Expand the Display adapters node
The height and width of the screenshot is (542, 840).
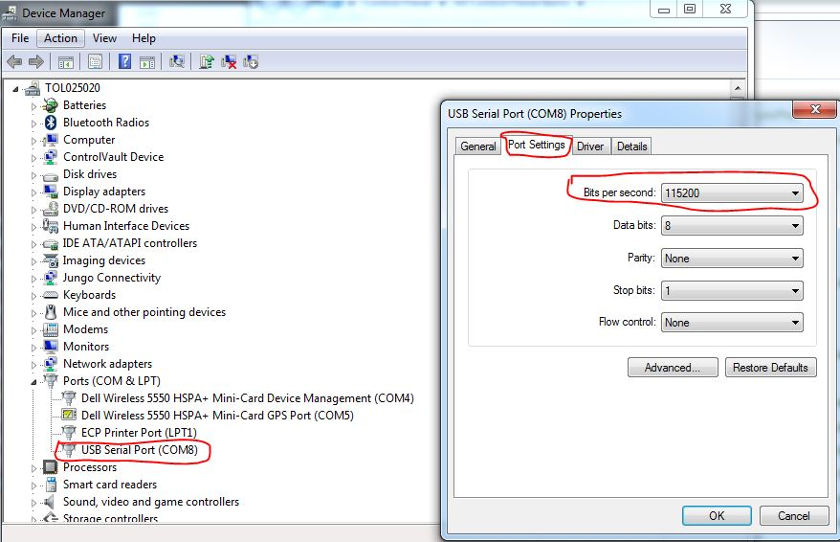click(34, 192)
